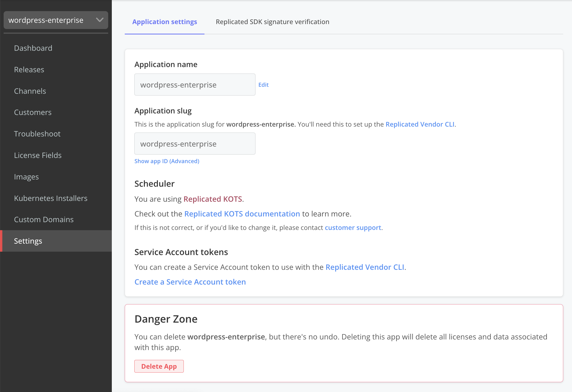Click the Dashboard sidebar icon

(x=33, y=48)
